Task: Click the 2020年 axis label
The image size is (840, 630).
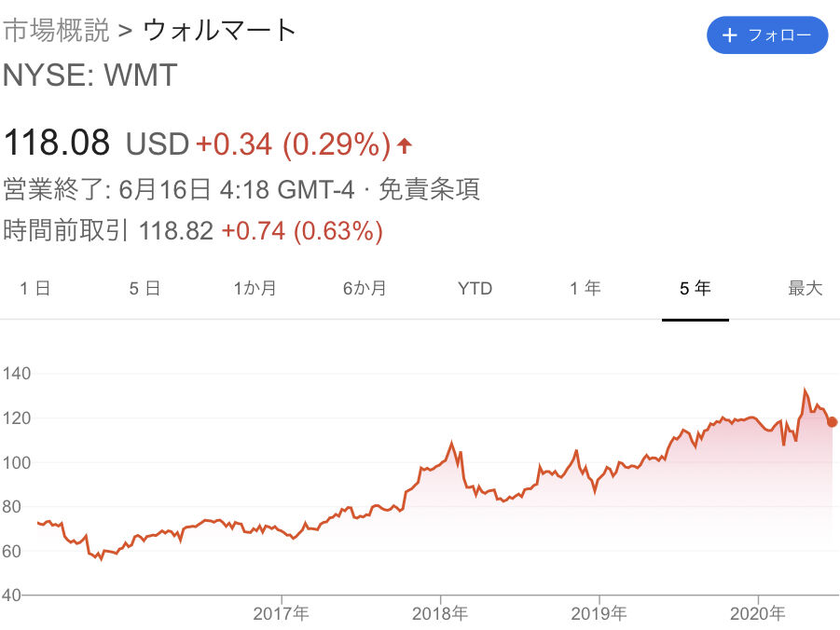Action: (758, 613)
